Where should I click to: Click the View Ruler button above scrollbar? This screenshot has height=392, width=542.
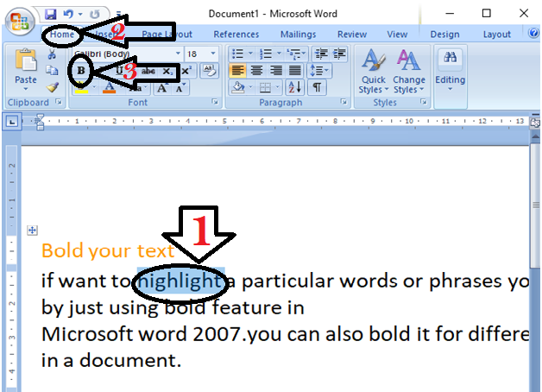click(x=535, y=123)
